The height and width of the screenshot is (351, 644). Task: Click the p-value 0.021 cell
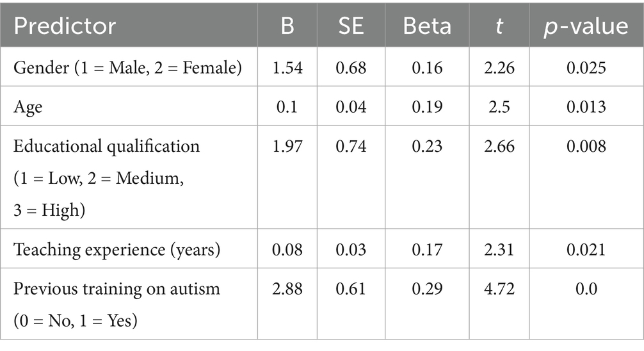(x=586, y=250)
